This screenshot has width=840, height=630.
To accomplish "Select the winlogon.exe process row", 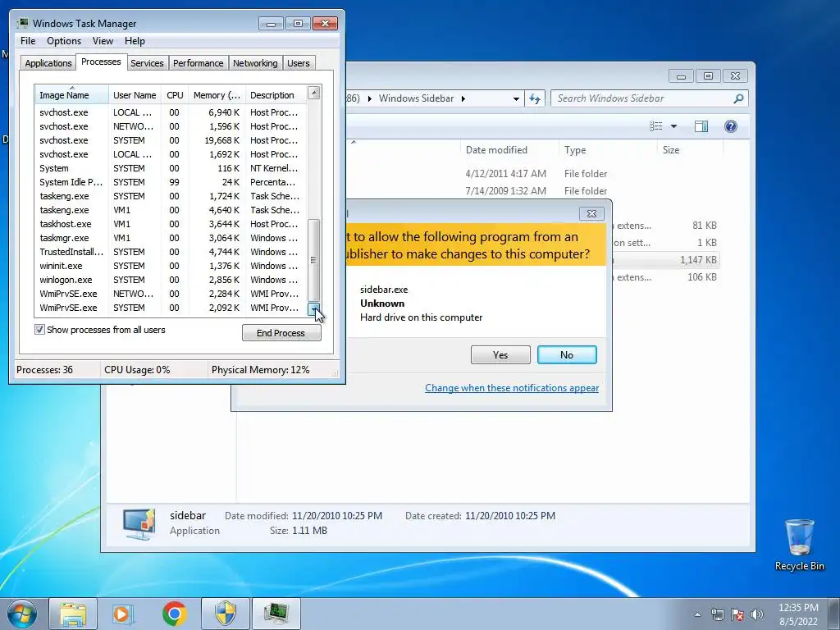I will [171, 280].
